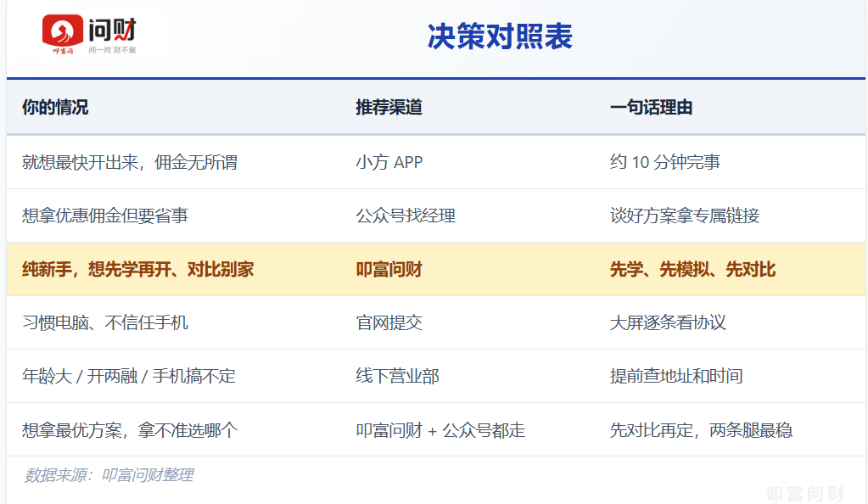
Task: Click cell 习惯电脑、不信任手机
Action: 105,322
